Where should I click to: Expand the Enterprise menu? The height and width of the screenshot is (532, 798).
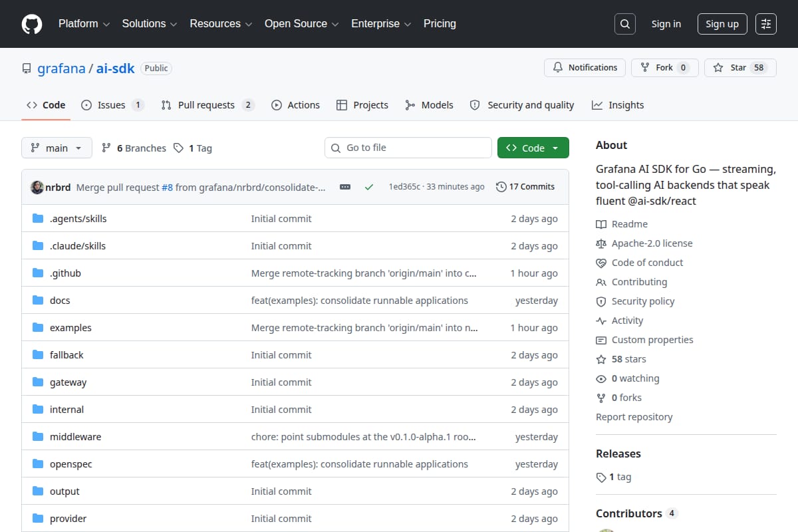(381, 23)
